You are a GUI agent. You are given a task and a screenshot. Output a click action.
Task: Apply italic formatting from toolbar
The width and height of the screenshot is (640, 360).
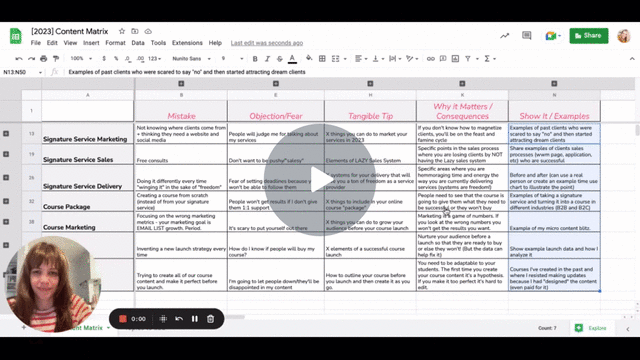tap(267, 59)
